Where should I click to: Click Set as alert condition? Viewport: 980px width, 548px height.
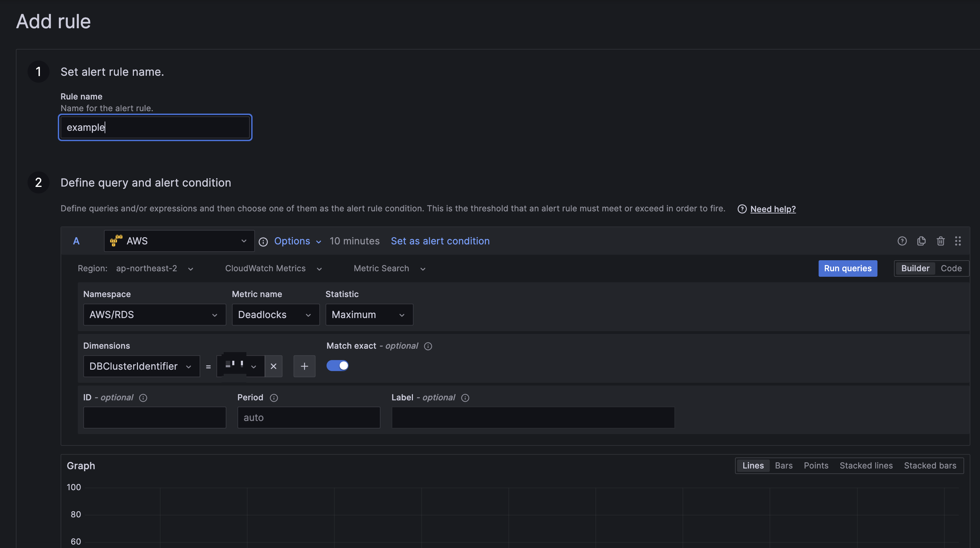[x=440, y=241]
